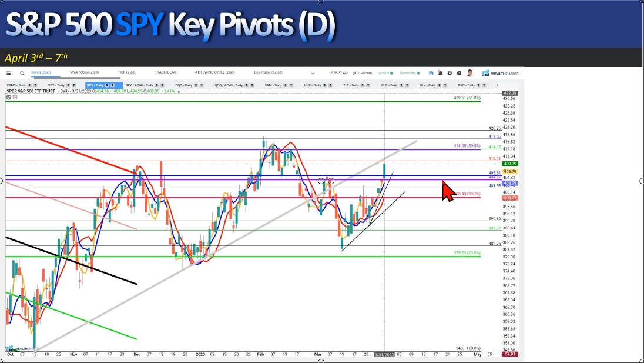
Task: Select the 414.05 (50.0%) Fibonacci label
Action: [x=467, y=146]
